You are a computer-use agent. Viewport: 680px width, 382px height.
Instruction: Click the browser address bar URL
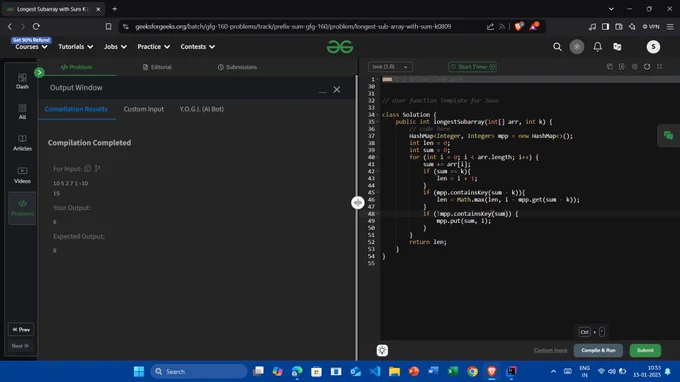tap(293, 26)
